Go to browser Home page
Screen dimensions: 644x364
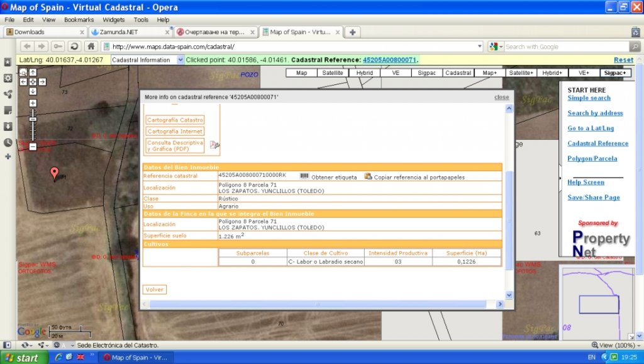(x=91, y=46)
